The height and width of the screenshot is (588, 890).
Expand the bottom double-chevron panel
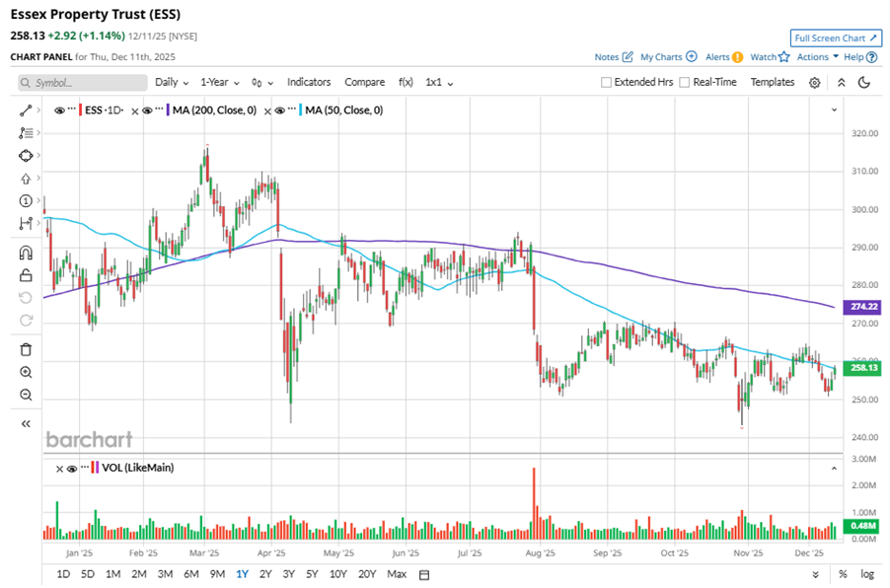815,575
